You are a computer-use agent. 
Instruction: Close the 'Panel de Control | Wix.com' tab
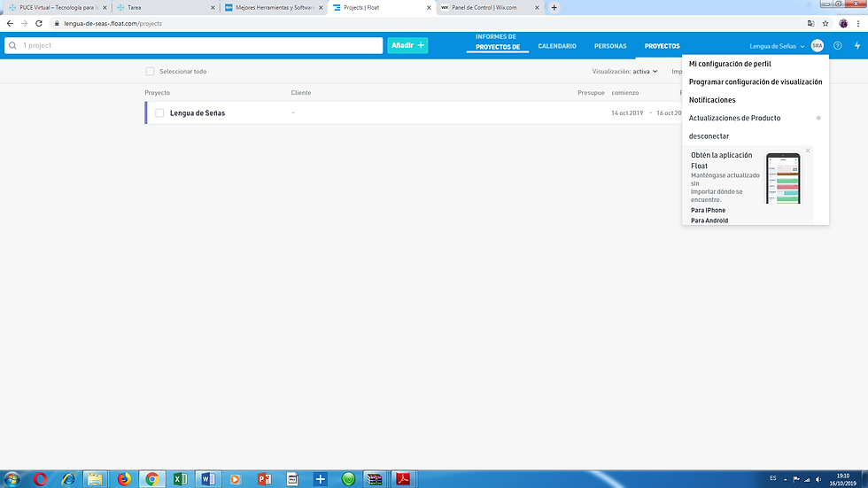pyautogui.click(x=537, y=8)
